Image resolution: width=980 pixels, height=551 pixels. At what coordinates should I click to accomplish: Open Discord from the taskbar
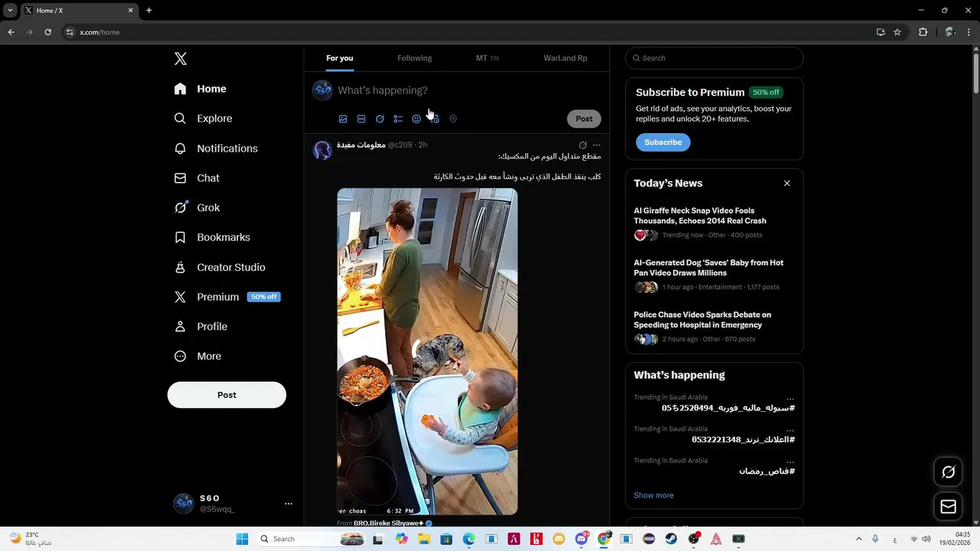(x=581, y=539)
